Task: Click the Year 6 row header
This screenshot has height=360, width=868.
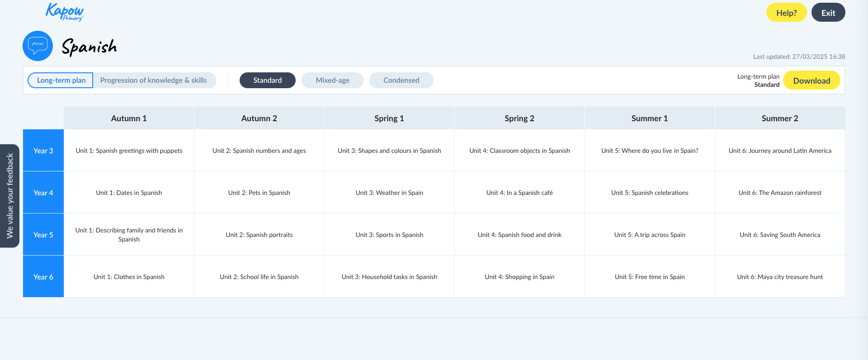Action: pyautogui.click(x=43, y=277)
